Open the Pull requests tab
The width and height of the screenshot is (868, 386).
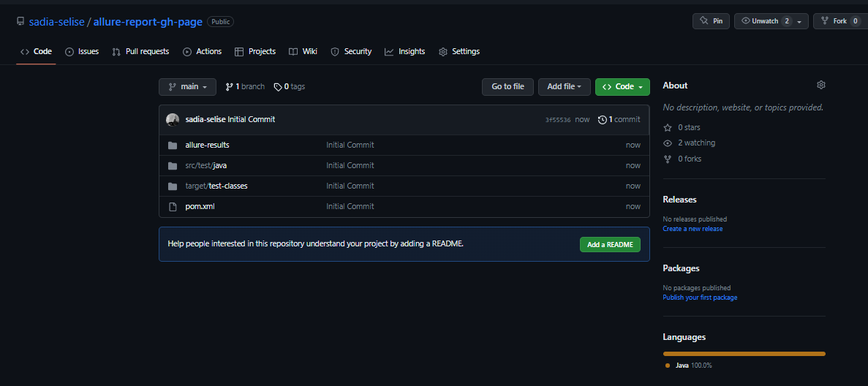coord(140,51)
